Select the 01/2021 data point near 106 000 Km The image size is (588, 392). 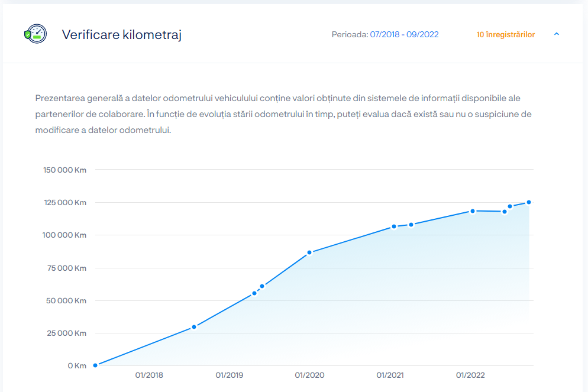(394, 226)
